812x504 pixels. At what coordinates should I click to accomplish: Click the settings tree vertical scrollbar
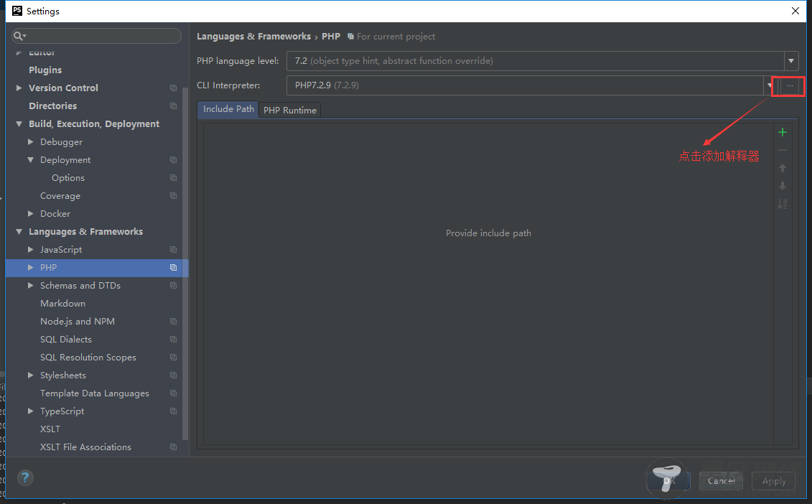pos(185,264)
